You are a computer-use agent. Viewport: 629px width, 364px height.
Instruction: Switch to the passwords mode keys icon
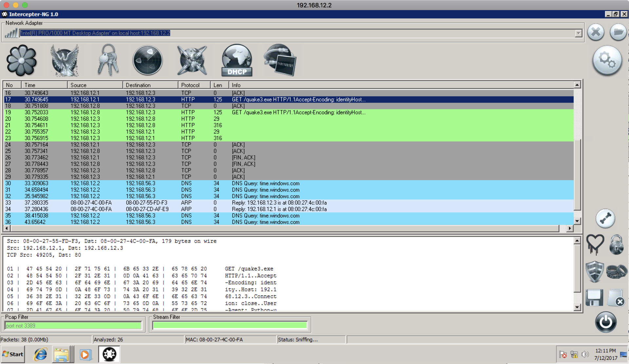108,61
